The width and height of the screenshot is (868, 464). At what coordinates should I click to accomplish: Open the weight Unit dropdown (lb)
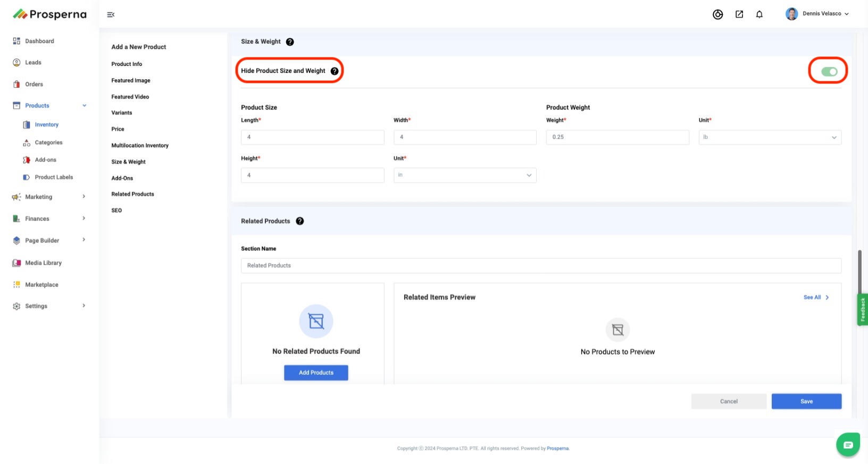[x=770, y=137]
